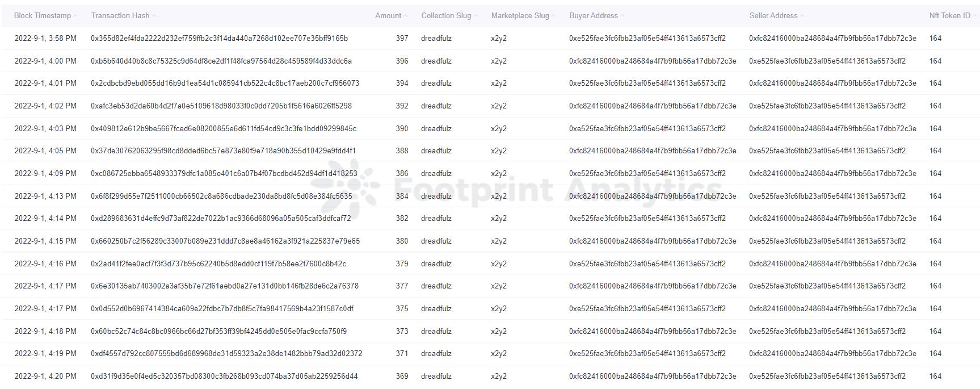Screen dimensions: 980x389
Task: Click sort chevron next to Marketplace Slug
Action: coord(554,16)
